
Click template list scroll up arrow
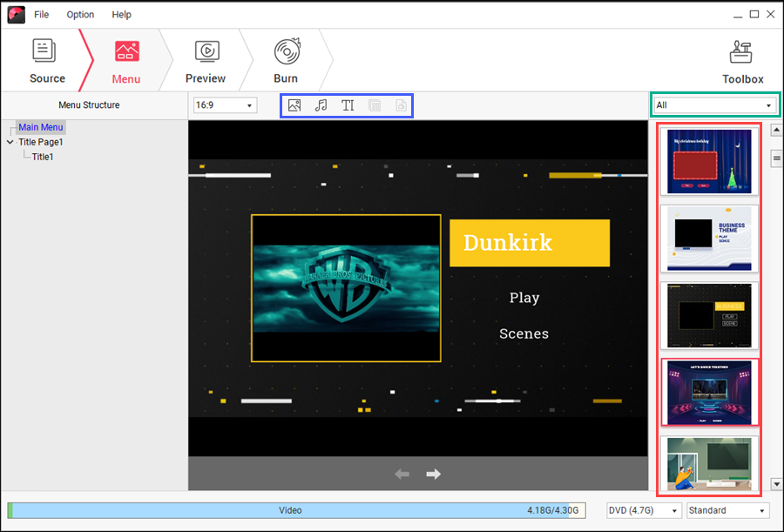click(776, 131)
